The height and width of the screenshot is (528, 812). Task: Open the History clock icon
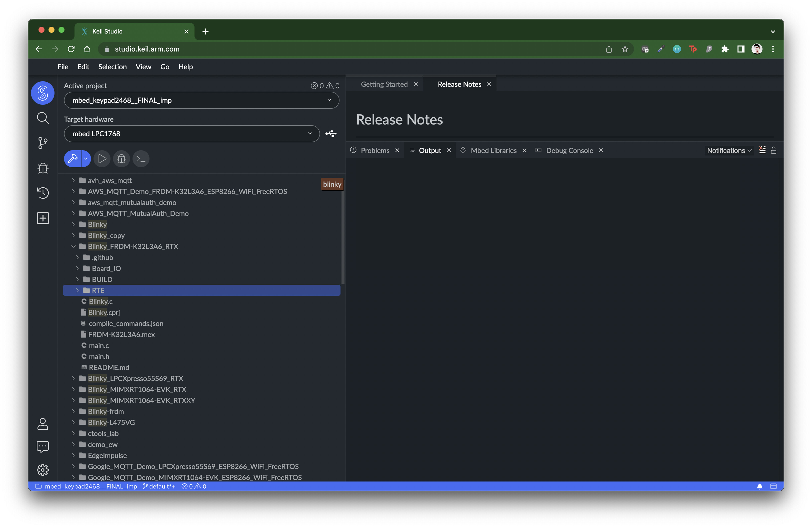[x=43, y=193]
